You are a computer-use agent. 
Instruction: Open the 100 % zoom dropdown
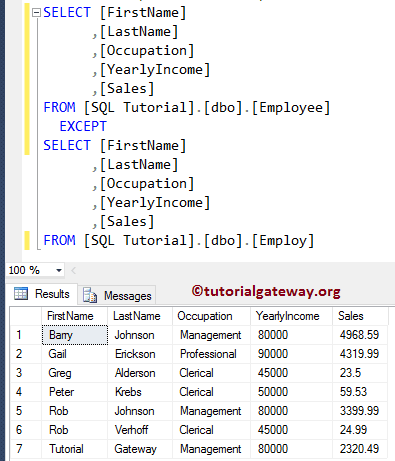(x=59, y=270)
